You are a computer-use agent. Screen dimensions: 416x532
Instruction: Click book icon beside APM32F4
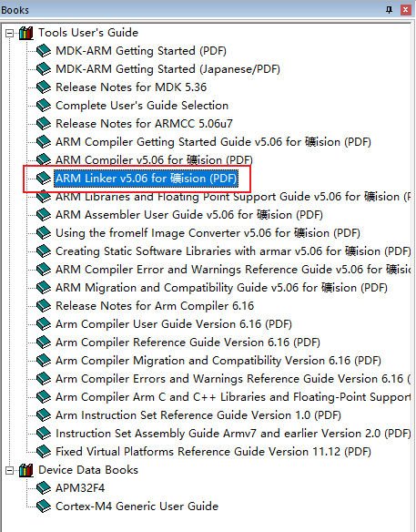tap(44, 488)
